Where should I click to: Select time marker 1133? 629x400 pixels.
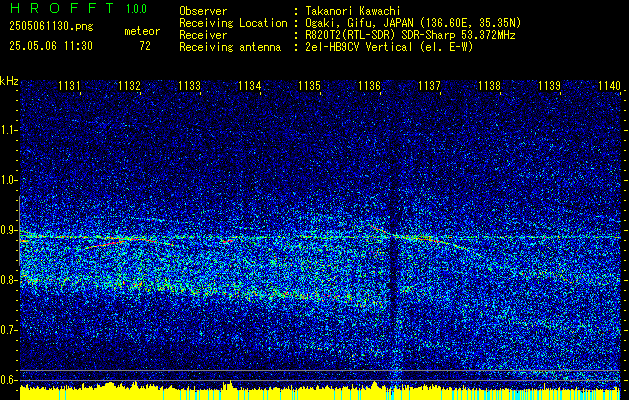[189, 85]
